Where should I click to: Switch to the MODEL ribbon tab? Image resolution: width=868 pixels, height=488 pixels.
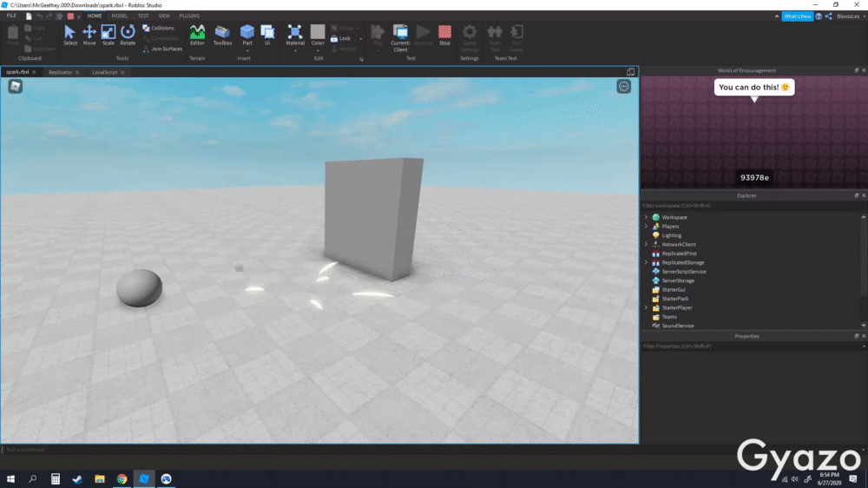pyautogui.click(x=119, y=16)
